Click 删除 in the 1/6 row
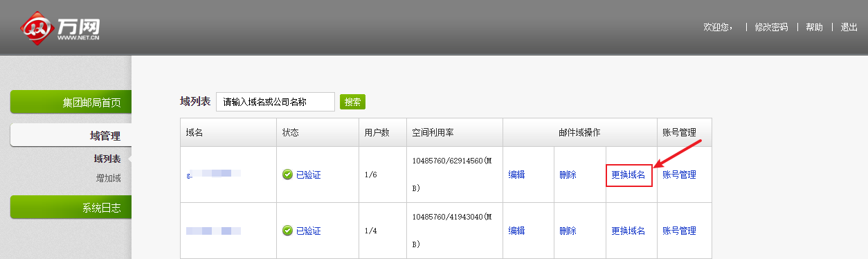Viewport: 868px width, 259px height. [x=568, y=175]
